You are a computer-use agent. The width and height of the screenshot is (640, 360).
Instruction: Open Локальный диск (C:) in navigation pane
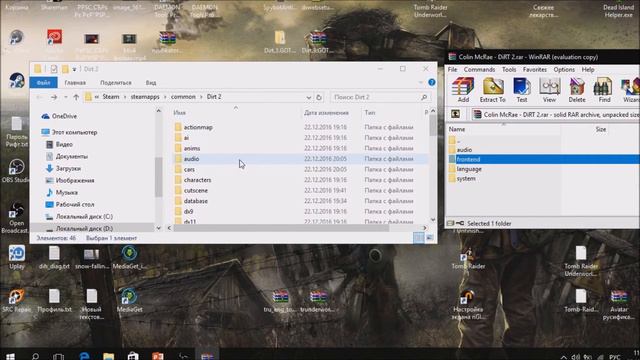pos(84,216)
